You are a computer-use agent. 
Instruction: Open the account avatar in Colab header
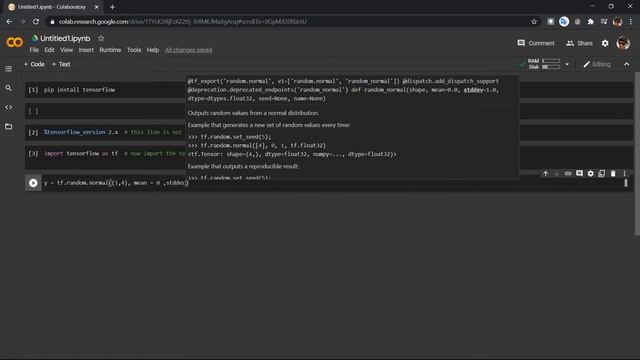(x=623, y=43)
